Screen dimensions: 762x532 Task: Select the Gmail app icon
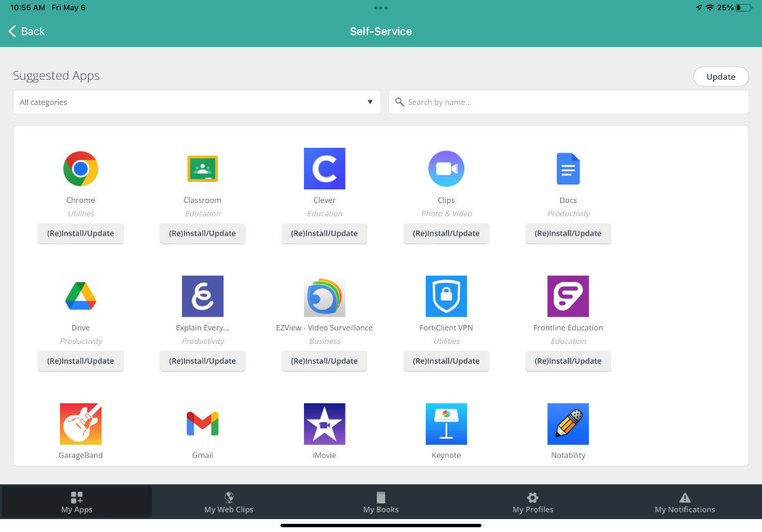(202, 424)
